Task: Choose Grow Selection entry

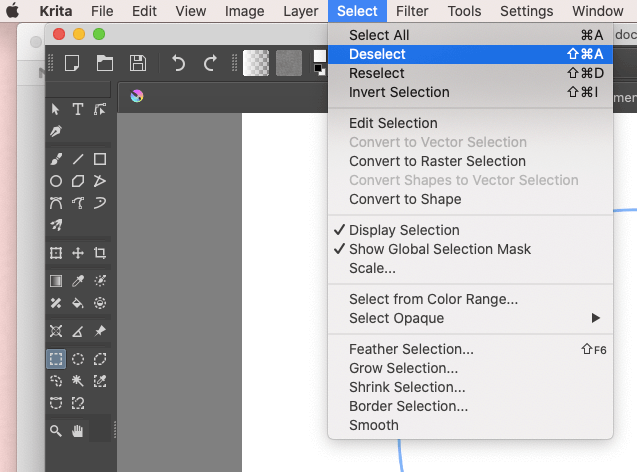Action: click(x=470, y=368)
